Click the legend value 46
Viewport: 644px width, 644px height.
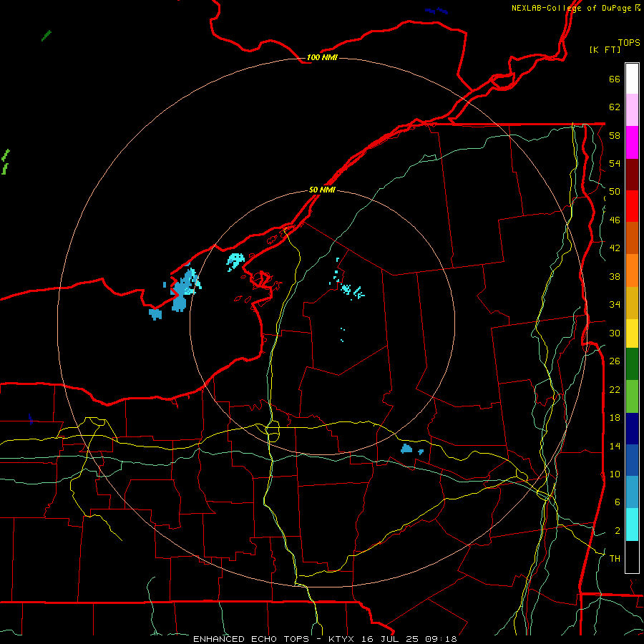pos(615,220)
